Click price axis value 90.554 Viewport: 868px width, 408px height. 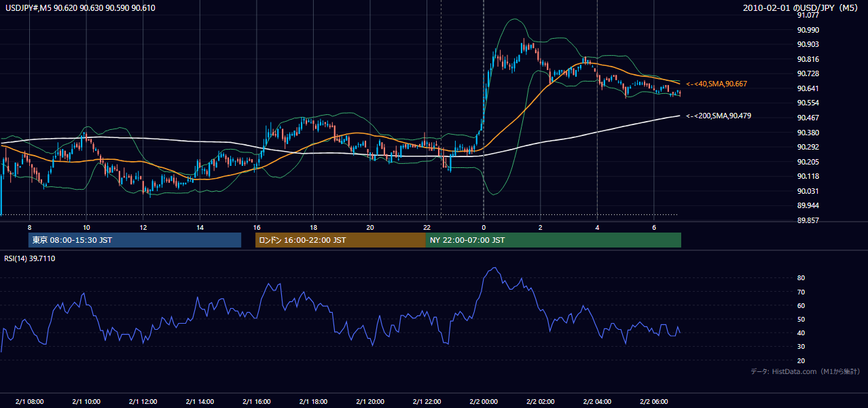(x=808, y=103)
